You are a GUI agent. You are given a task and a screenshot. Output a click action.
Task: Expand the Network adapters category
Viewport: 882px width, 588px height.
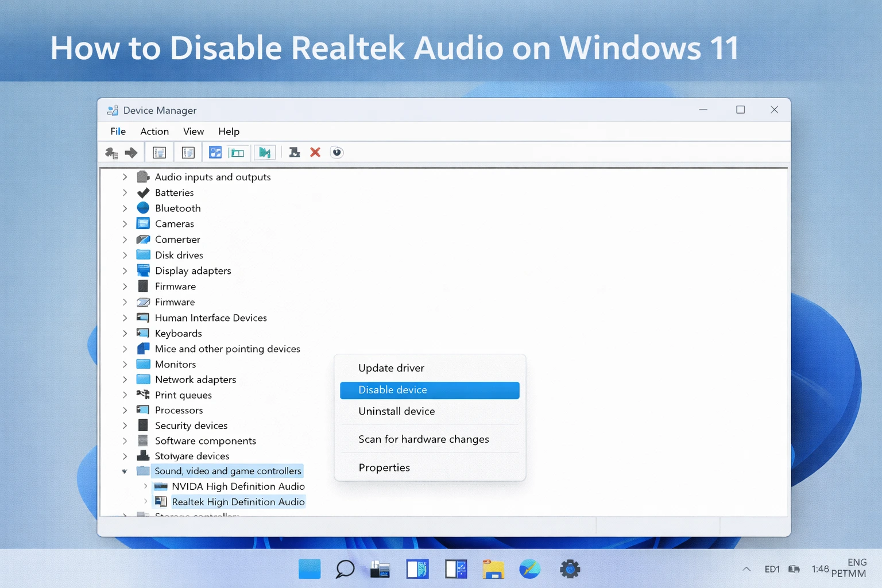pos(125,379)
